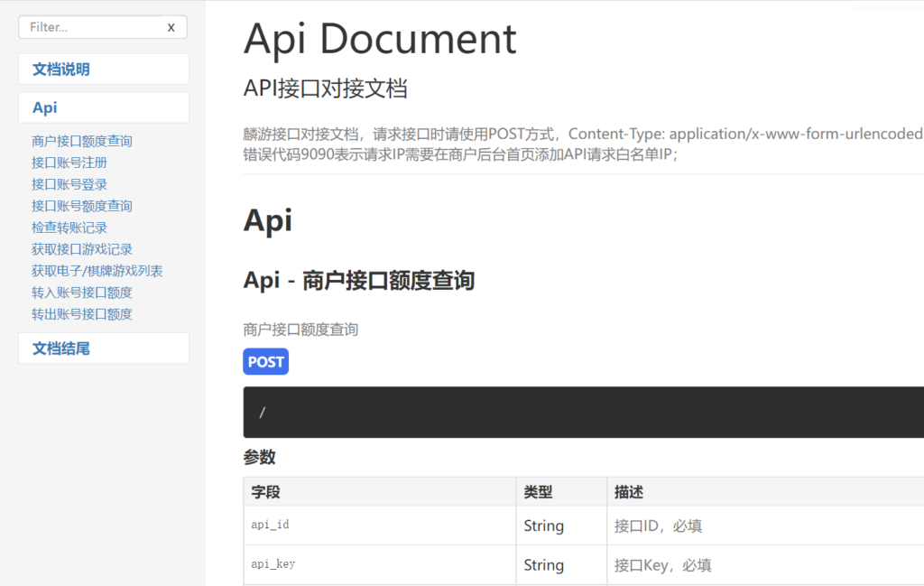Select the Api section header in sidebar
Image resolution: width=924 pixels, height=586 pixels.
point(42,107)
